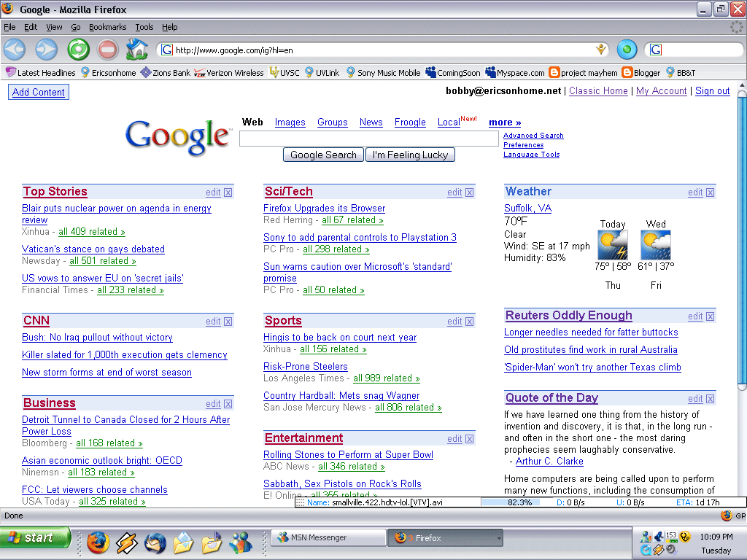Open the Zions Bank bookmark
The image size is (747, 560).
click(166, 73)
